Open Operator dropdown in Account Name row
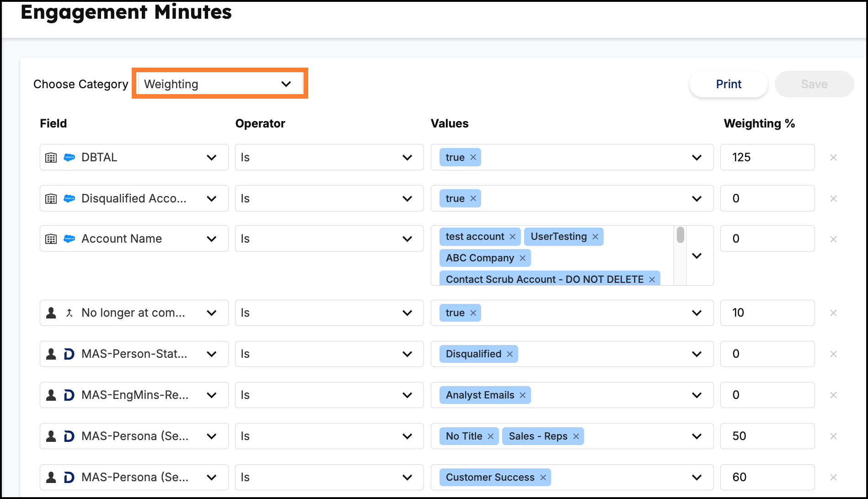Image resolution: width=868 pixels, height=499 pixels. click(x=329, y=239)
